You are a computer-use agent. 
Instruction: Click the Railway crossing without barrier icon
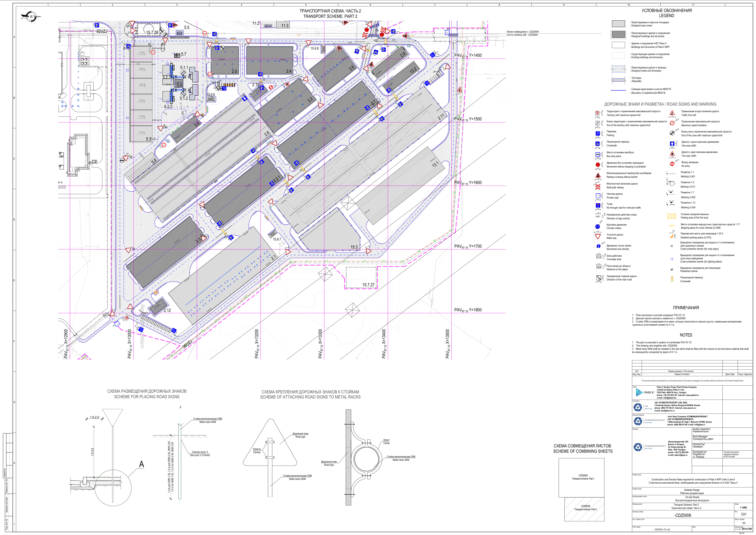[598, 175]
